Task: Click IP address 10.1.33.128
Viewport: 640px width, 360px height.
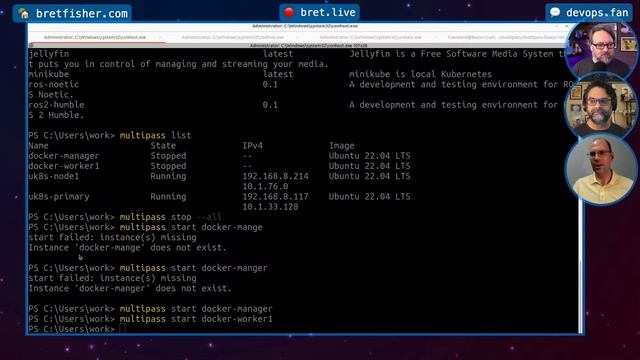Action: tap(270, 207)
